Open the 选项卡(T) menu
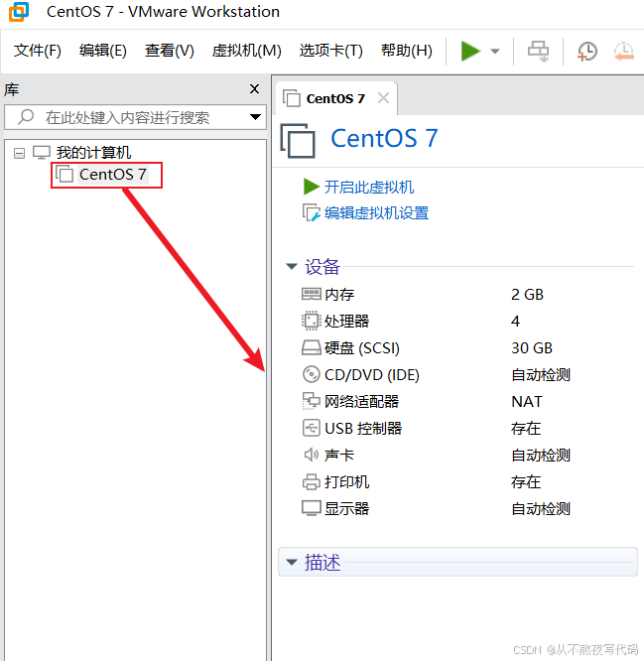The height and width of the screenshot is (661, 644). click(x=330, y=51)
